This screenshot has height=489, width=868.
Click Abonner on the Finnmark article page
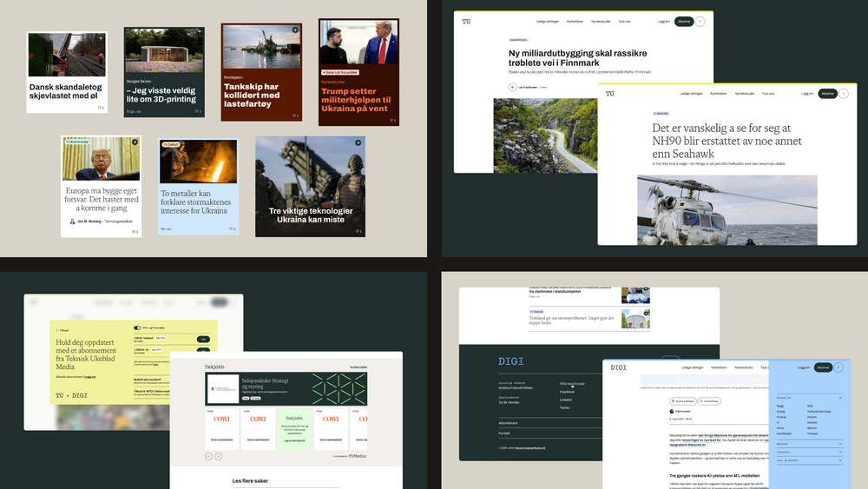click(684, 22)
